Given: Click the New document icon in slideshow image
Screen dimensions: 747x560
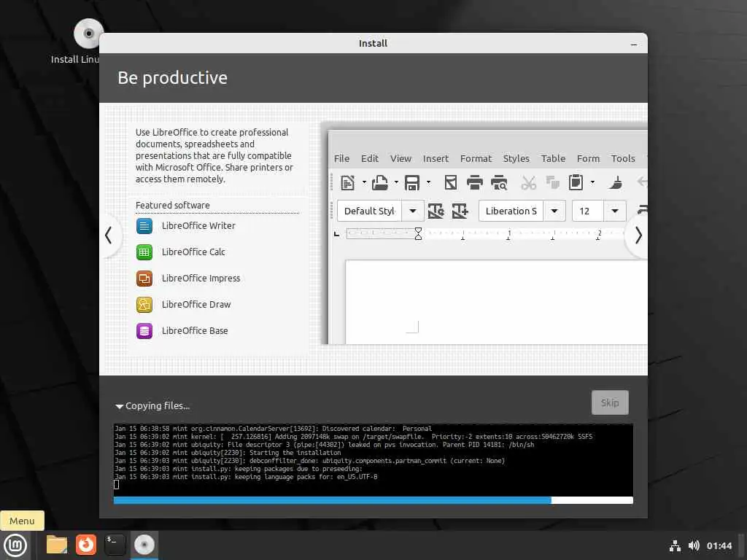Looking at the screenshot, I should pyautogui.click(x=348, y=182).
